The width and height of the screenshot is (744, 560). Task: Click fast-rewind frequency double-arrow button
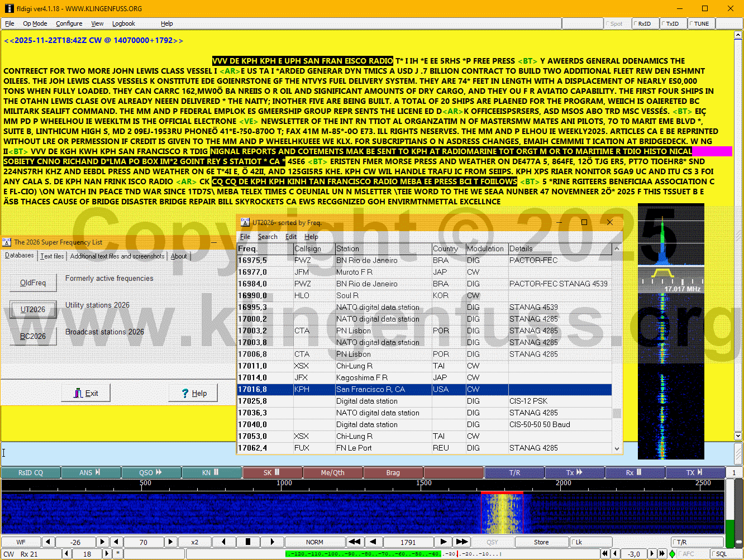tap(354, 542)
